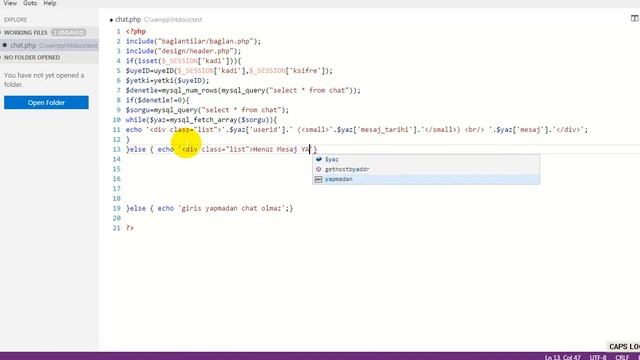Click the closing "?>" tag on line 21

[130, 228]
